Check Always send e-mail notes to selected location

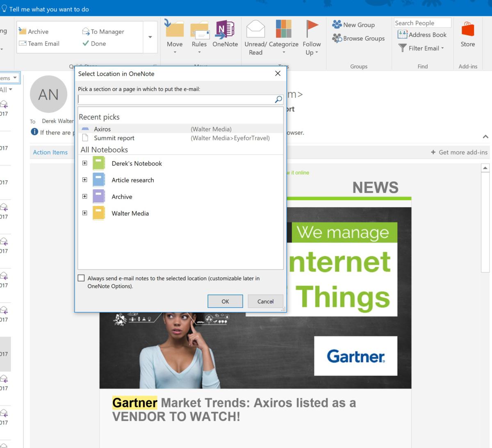(81, 278)
